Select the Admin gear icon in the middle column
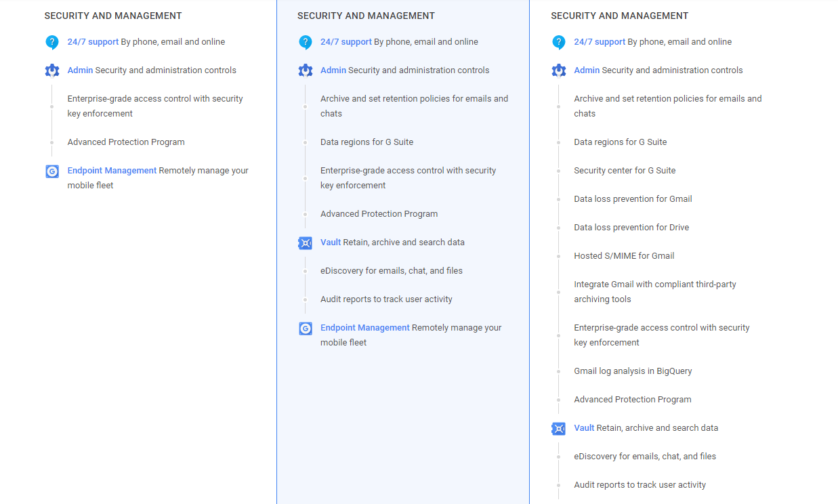 point(306,70)
